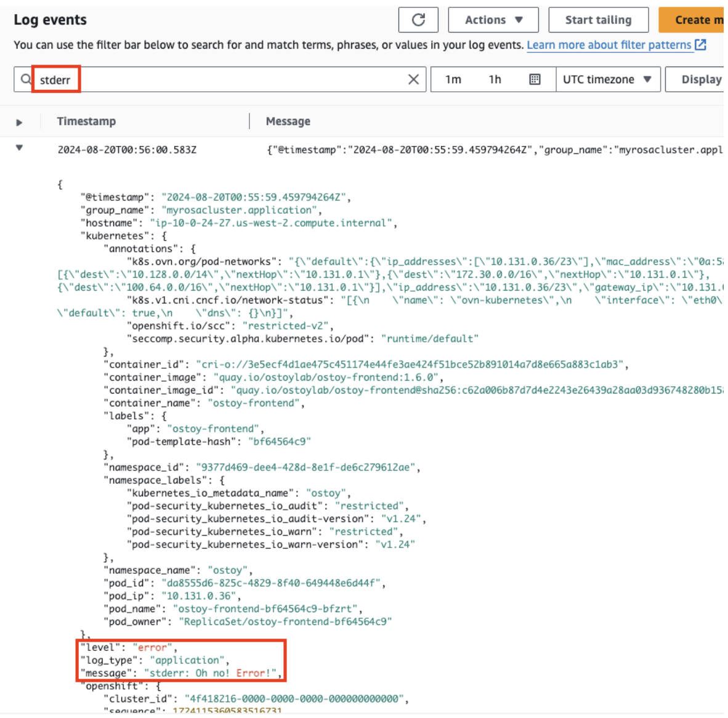Select the 2024-08-20T00:56:00.583Z timestamp cell
This screenshot has width=728, height=718.
click(127, 150)
